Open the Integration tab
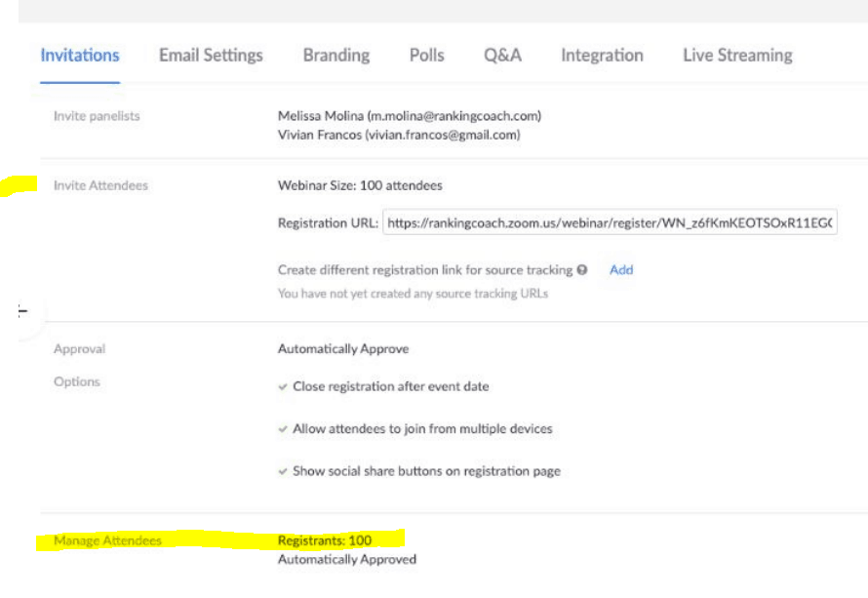This screenshot has height=598, width=868. pos(603,56)
